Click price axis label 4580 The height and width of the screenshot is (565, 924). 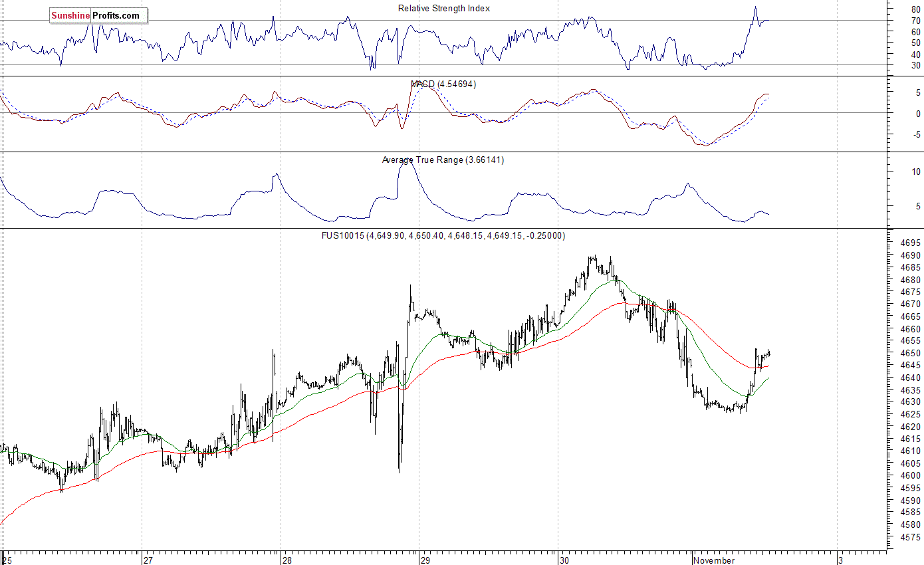[x=911, y=524]
